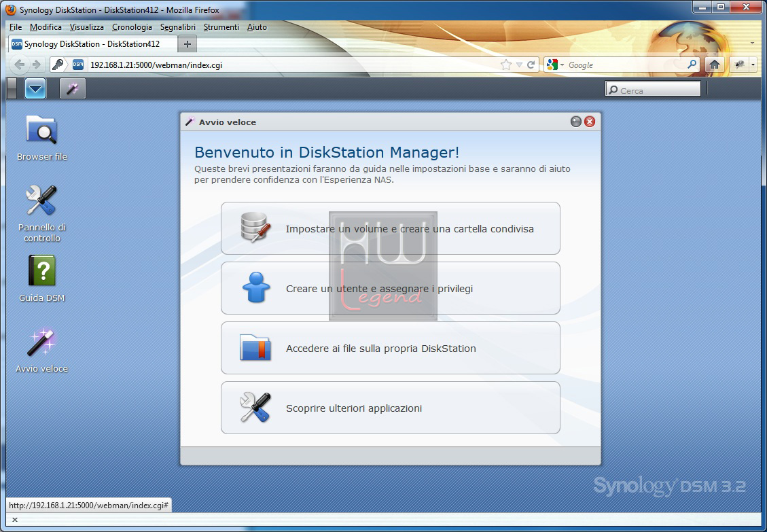
Task: Click the DSM search field Cerca
Action: click(x=653, y=89)
